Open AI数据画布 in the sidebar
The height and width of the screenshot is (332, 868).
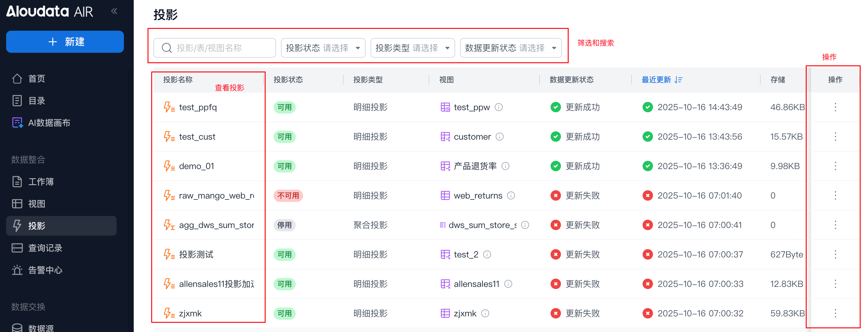pos(49,123)
